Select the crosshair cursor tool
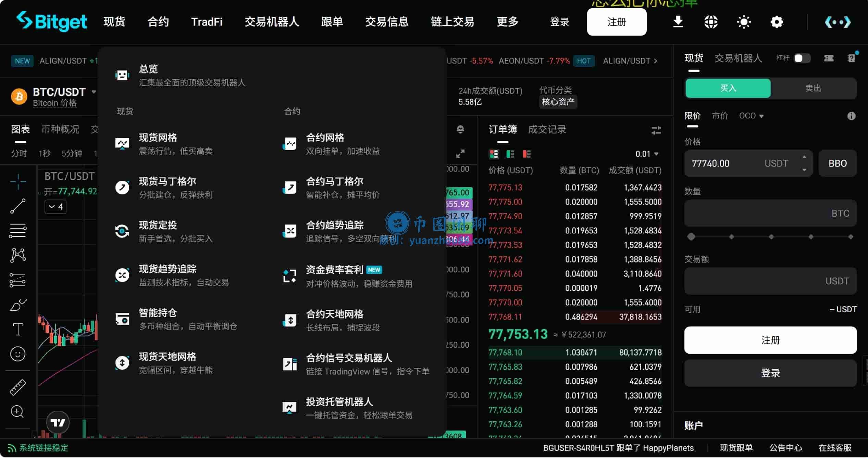Screen dimensions: 868x460 [18, 181]
